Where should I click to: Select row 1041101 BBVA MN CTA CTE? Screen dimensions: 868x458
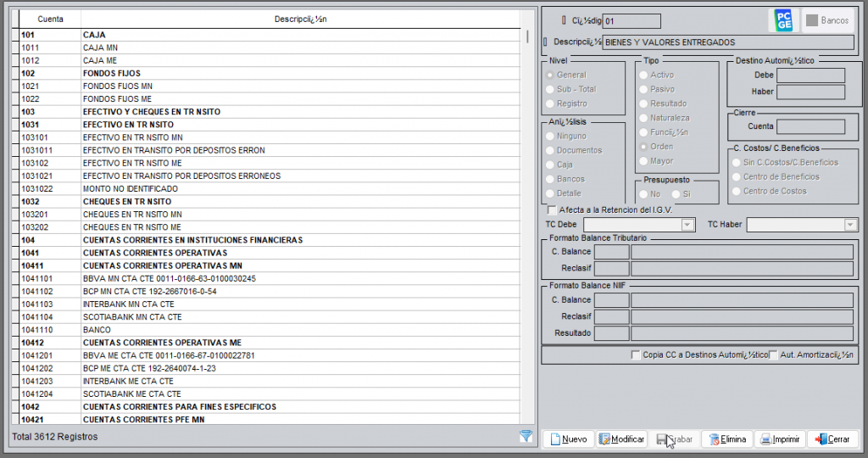(x=270, y=278)
